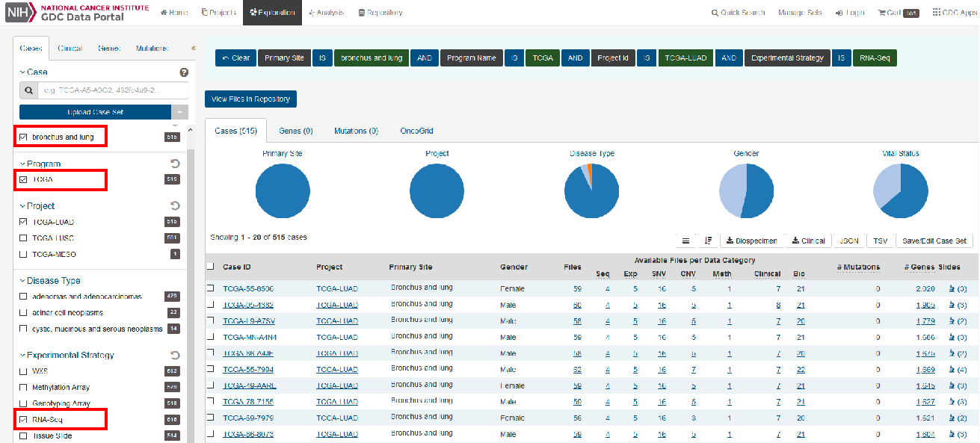Open the GDC Apps grid menu
980x443 pixels.
point(955,13)
